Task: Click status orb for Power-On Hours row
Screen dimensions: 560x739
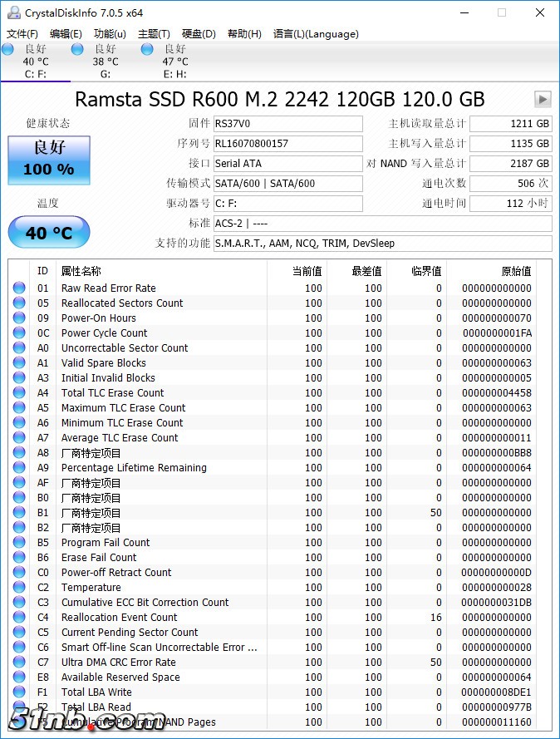Action: (19, 318)
